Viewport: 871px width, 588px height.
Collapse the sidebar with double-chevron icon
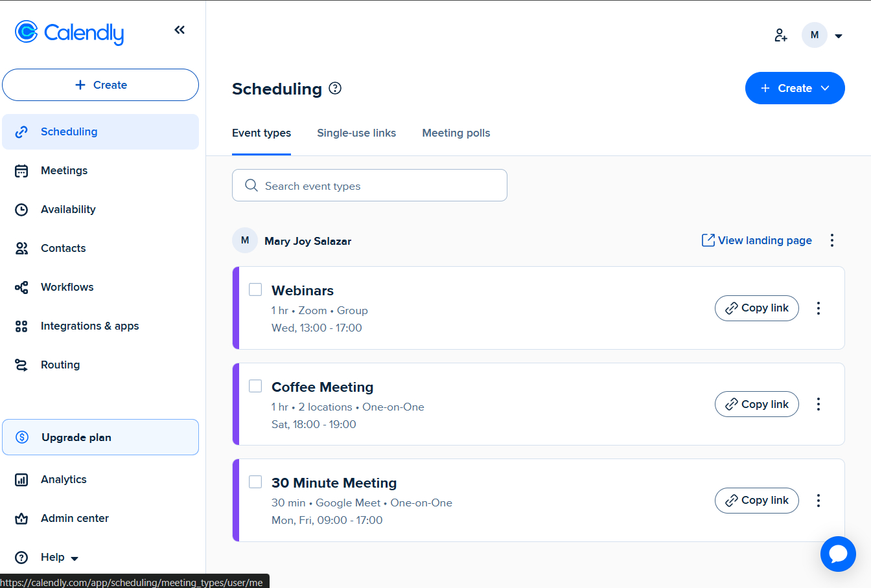pos(180,30)
